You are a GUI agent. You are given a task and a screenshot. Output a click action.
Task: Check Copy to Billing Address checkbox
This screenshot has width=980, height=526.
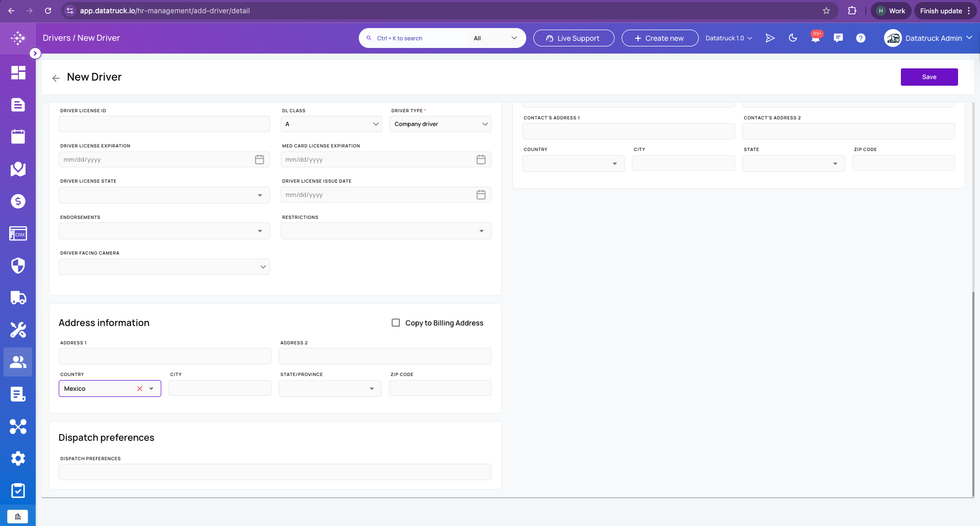point(396,322)
